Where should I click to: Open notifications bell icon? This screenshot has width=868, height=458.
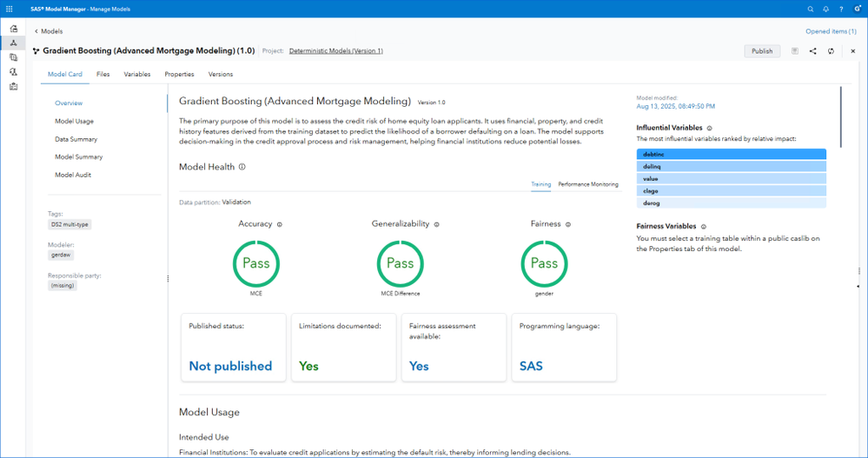826,9
